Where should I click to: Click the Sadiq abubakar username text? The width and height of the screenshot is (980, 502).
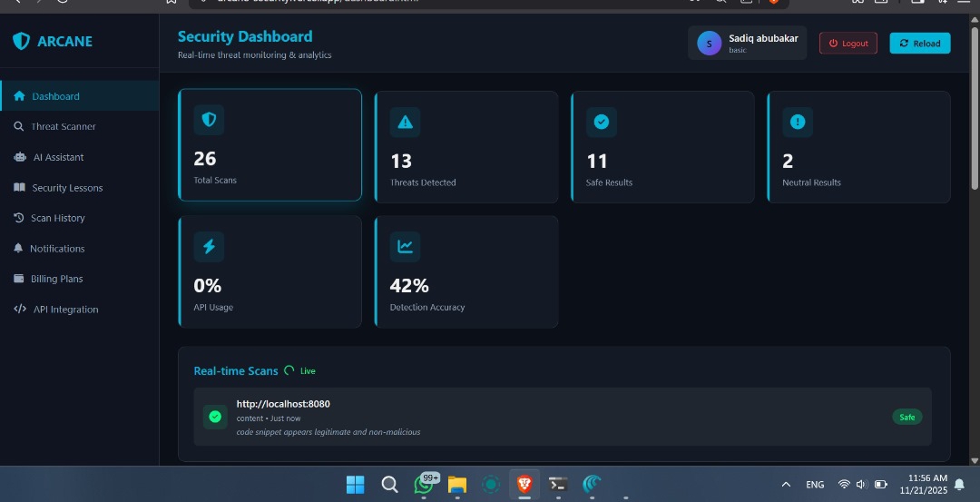(x=763, y=38)
